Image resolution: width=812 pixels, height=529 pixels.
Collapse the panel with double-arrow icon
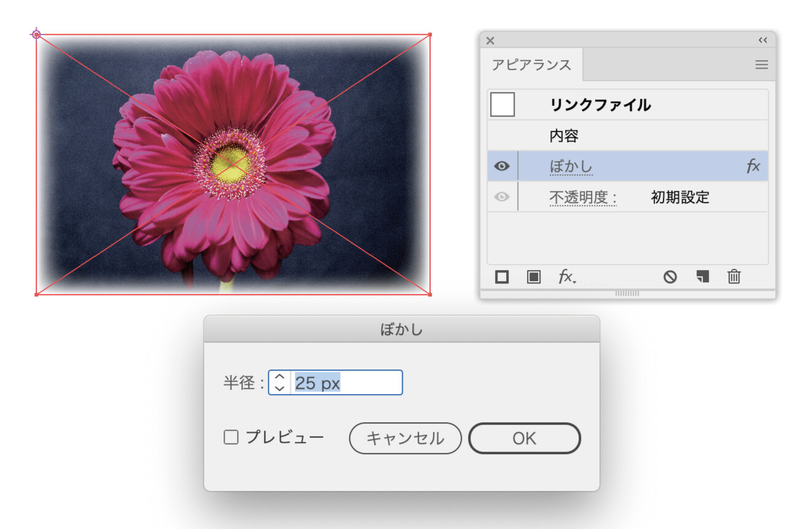763,40
